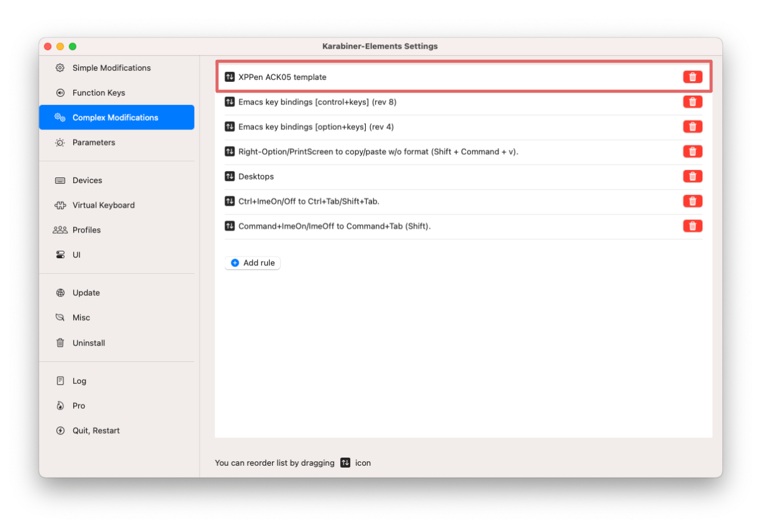Click Emacs key bindings [option+keys] (rev 4) text
This screenshot has width=773, height=532.
pyautogui.click(x=316, y=127)
